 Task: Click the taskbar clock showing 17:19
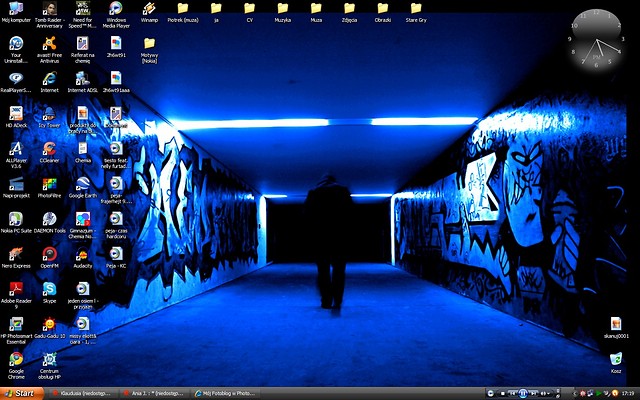click(628, 393)
